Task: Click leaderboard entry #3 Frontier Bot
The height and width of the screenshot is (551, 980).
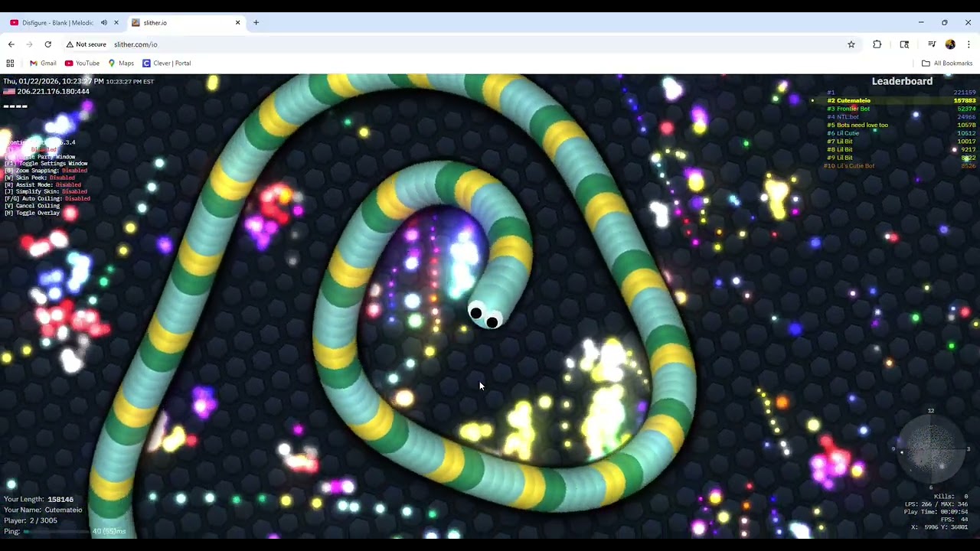Action: (900, 109)
